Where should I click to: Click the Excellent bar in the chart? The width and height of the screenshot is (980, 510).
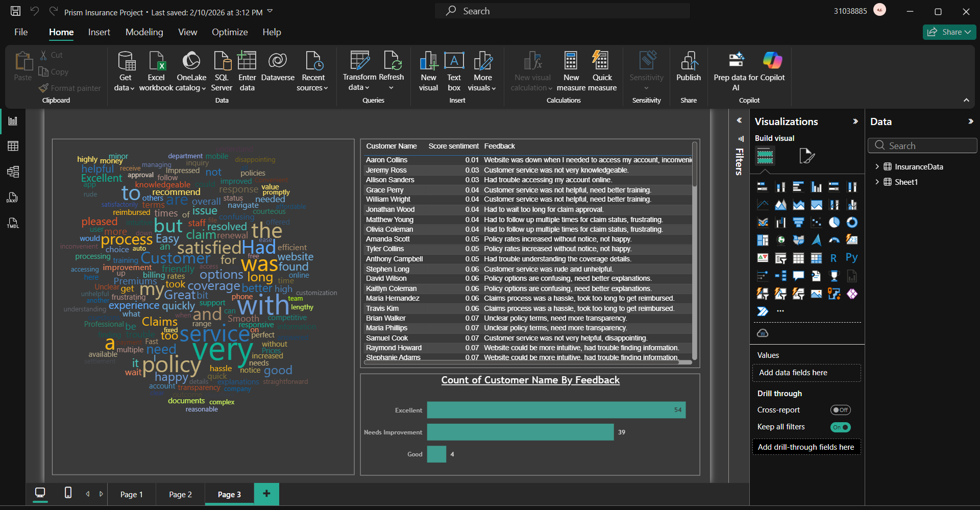click(x=555, y=410)
